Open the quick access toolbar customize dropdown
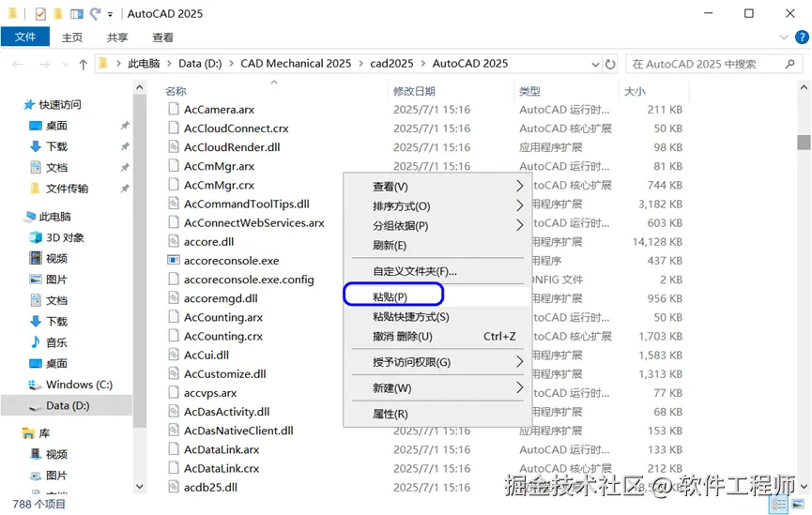This screenshot has height=515, width=812. point(110,14)
